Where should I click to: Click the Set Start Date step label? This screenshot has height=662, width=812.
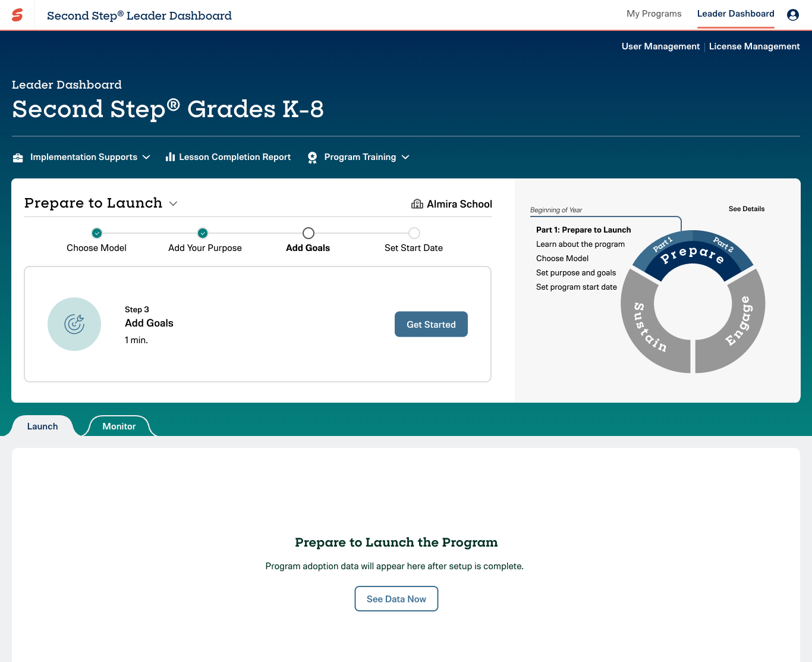[414, 248]
